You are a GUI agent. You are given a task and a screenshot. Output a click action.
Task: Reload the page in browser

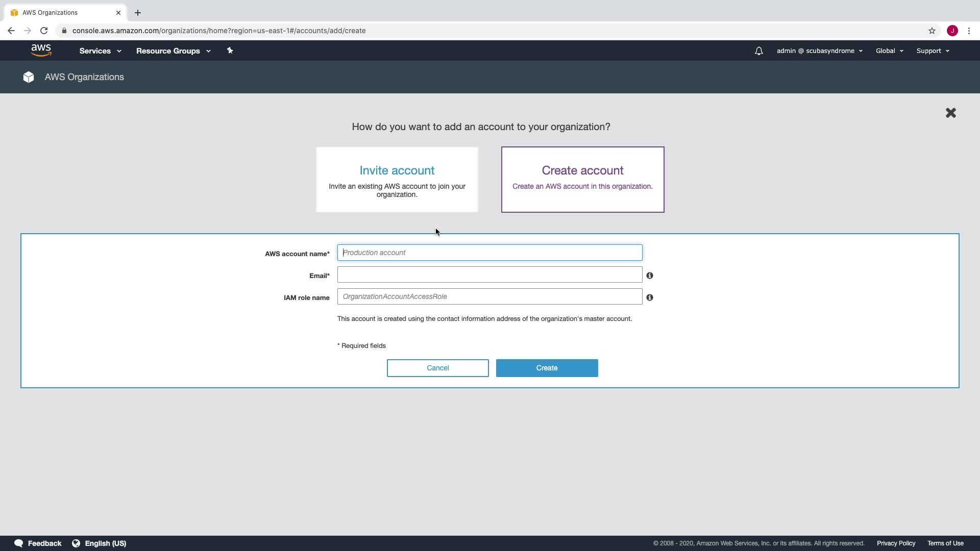point(44,31)
